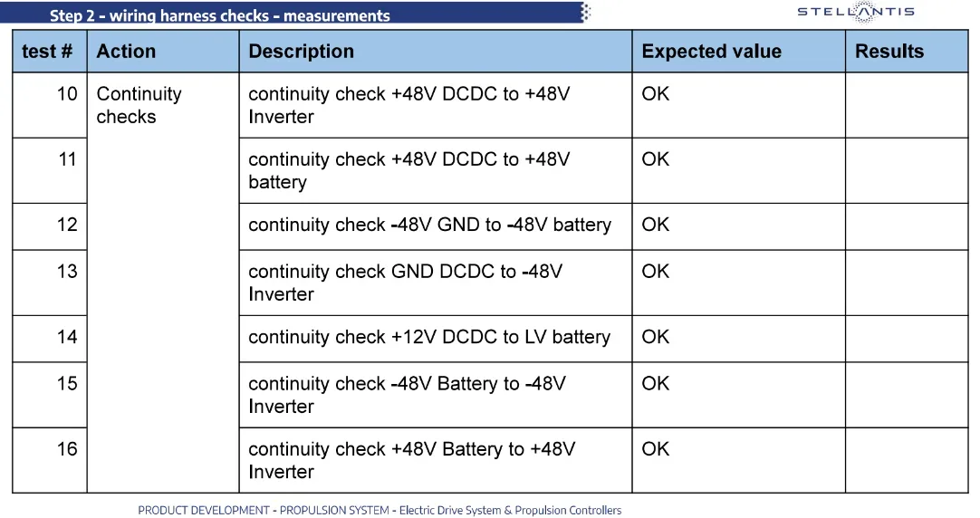Click the Expected value header cell
The image size is (980, 518).
click(x=739, y=52)
